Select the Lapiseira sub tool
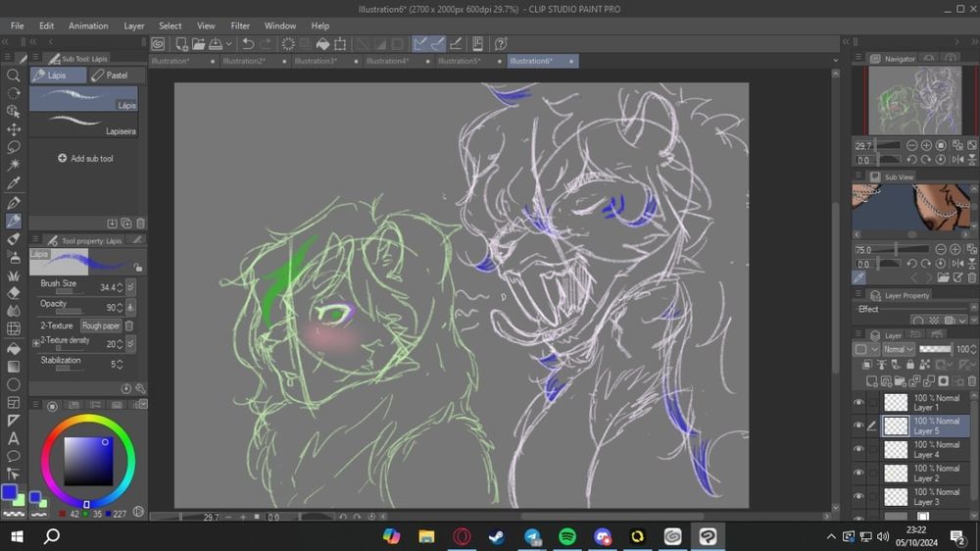Viewport: 980px width, 551px height. [x=83, y=125]
